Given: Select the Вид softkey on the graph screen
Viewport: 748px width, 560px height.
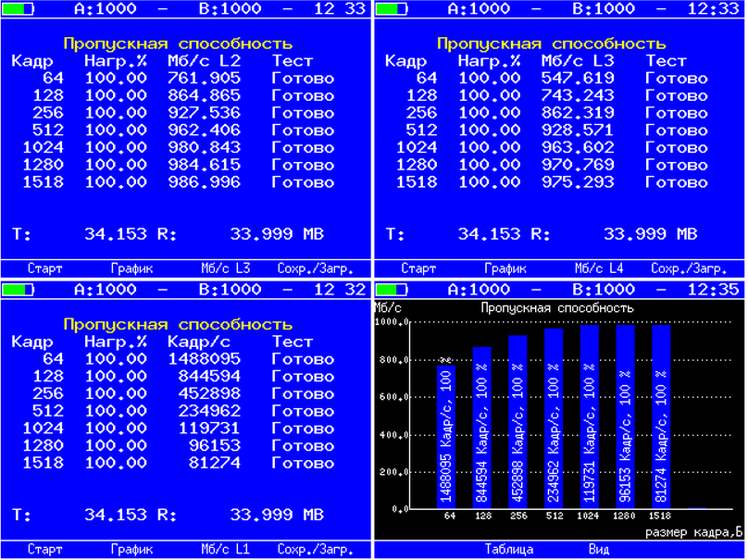Looking at the screenshot, I should 599,550.
